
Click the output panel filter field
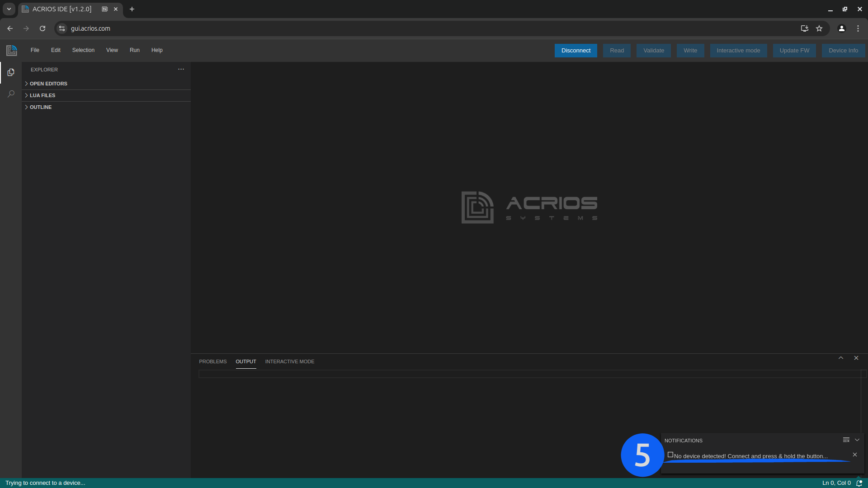(x=529, y=374)
